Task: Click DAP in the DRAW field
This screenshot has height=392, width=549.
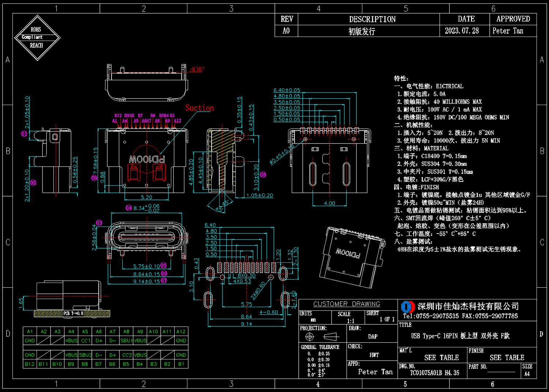Action: [x=373, y=336]
